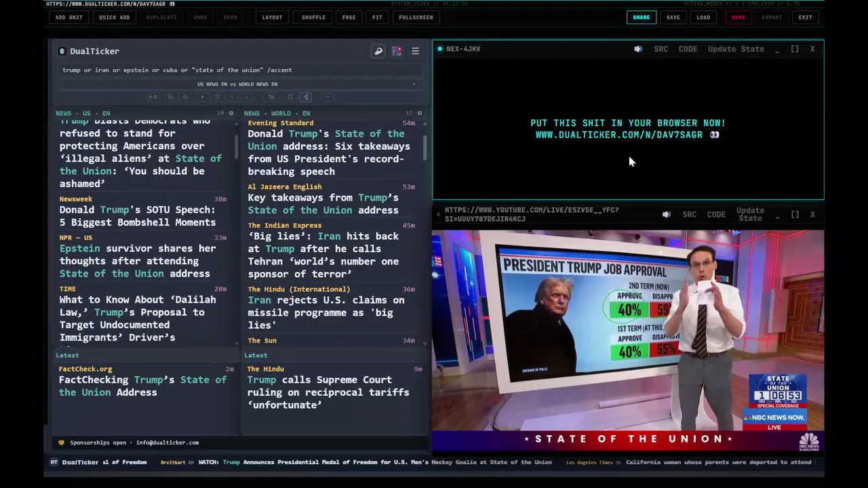The width and height of the screenshot is (868, 488).
Task: Open The Hindu Supreme Court tariffs headline
Action: (328, 392)
